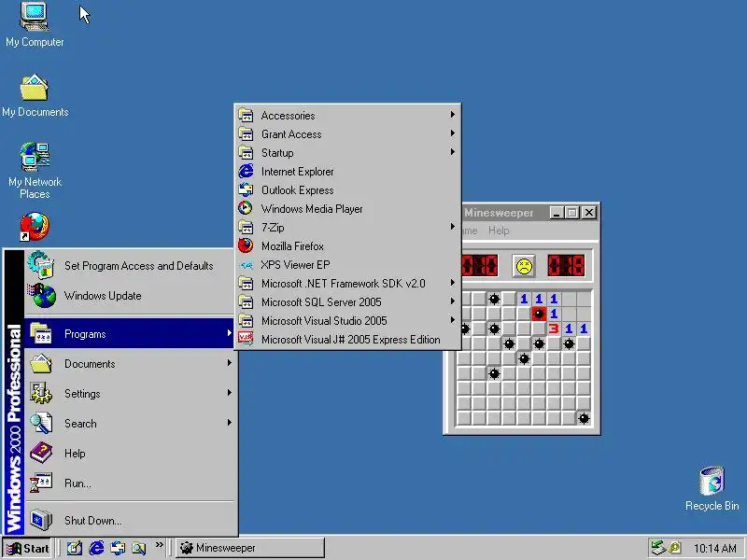Click Microsoft Visual Studio 2005 label
The width and height of the screenshot is (747, 560).
point(324,321)
